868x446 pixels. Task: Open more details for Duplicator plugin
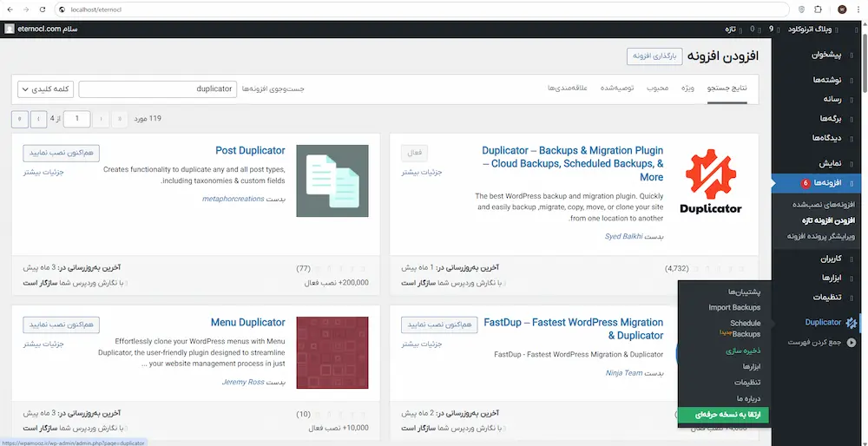422,172
